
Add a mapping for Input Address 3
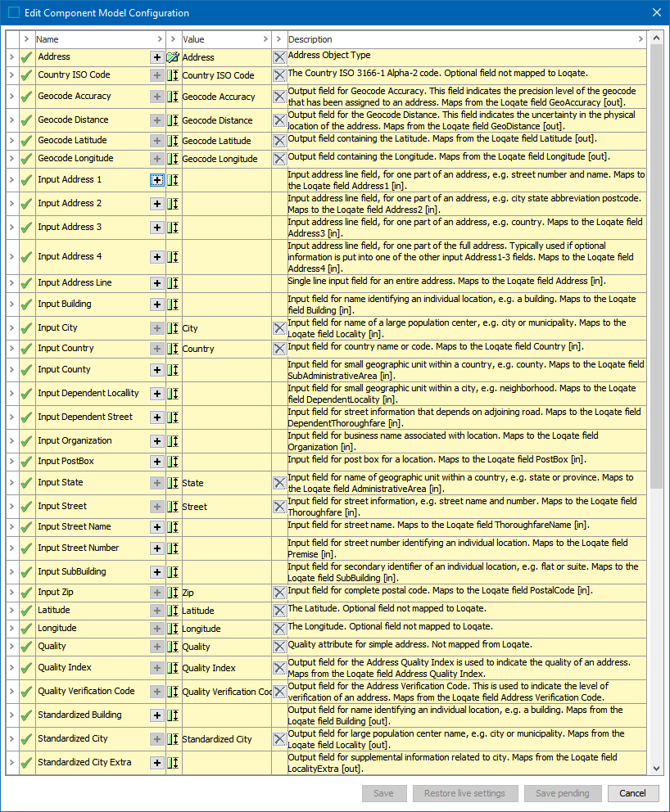tap(157, 228)
